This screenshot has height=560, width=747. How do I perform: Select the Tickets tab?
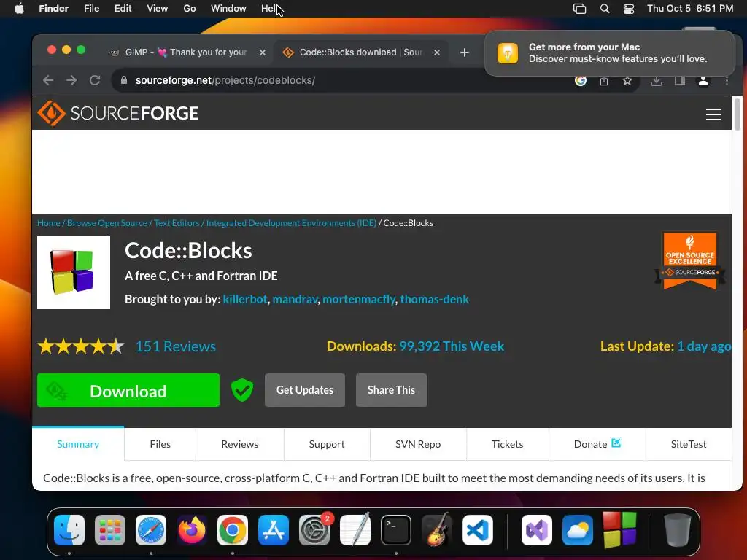(508, 444)
